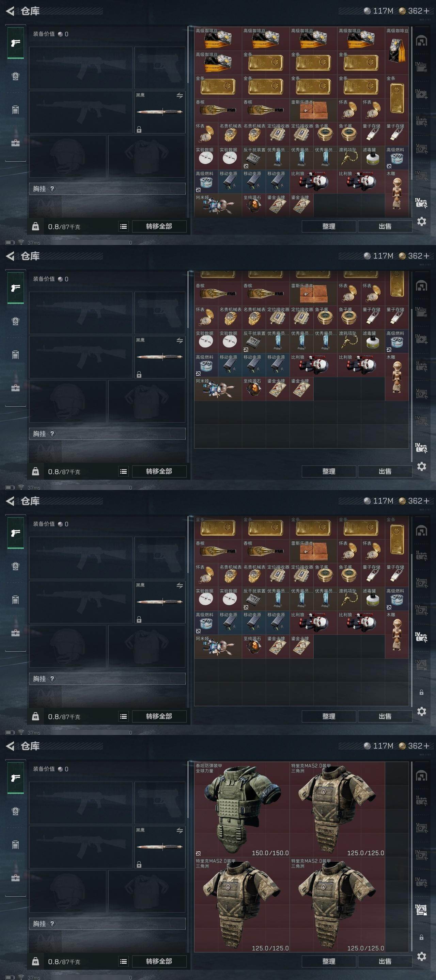Image resolution: width=436 pixels, height=980 pixels.
Task: Expand the list menu beside 转移全部 in armor view
Action: pyautogui.click(x=123, y=961)
